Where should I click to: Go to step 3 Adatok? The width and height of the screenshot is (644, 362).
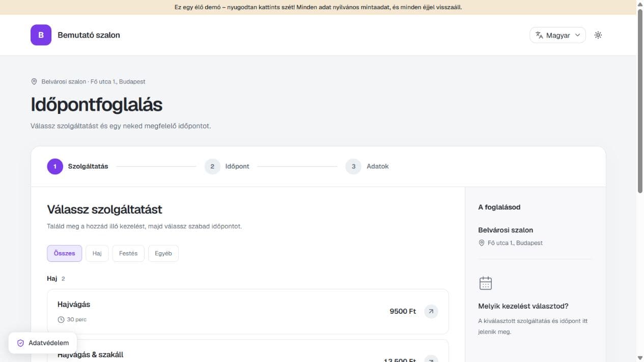(x=367, y=166)
